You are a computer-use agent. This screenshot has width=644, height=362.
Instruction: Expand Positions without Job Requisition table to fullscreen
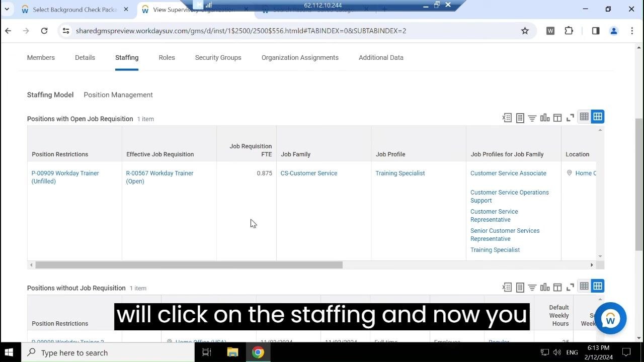pos(570,288)
